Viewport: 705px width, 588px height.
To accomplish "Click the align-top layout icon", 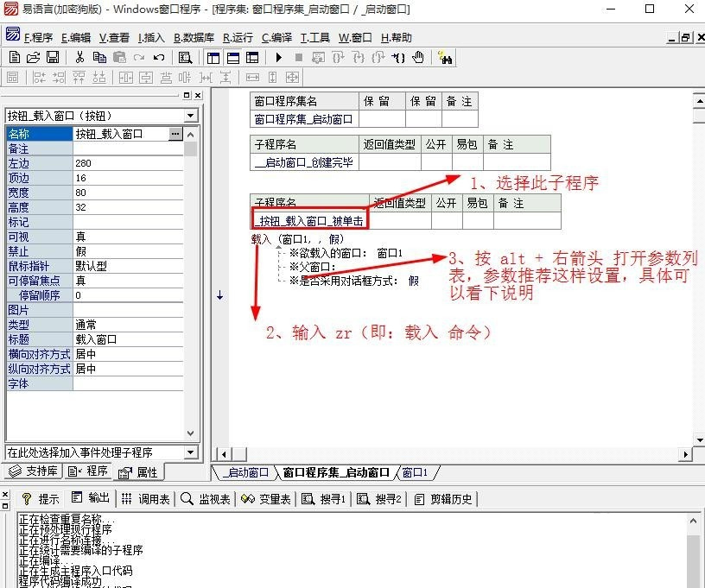I will click(79, 78).
